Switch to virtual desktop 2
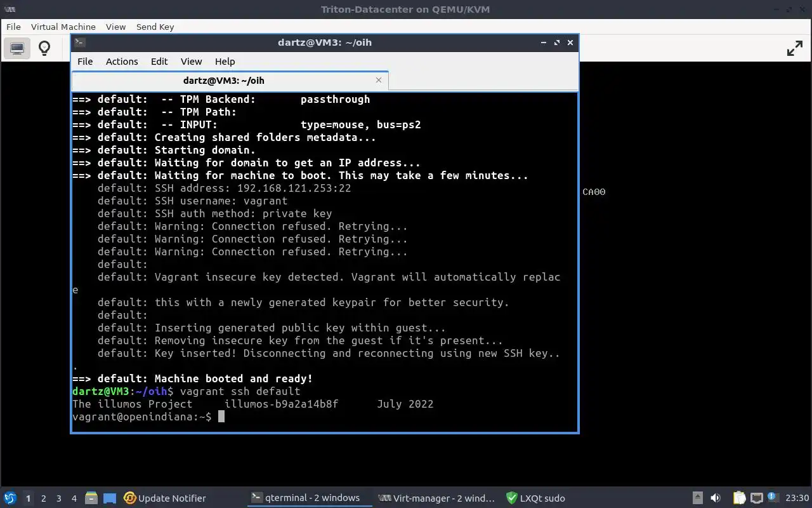This screenshot has height=508, width=812. [x=43, y=498]
